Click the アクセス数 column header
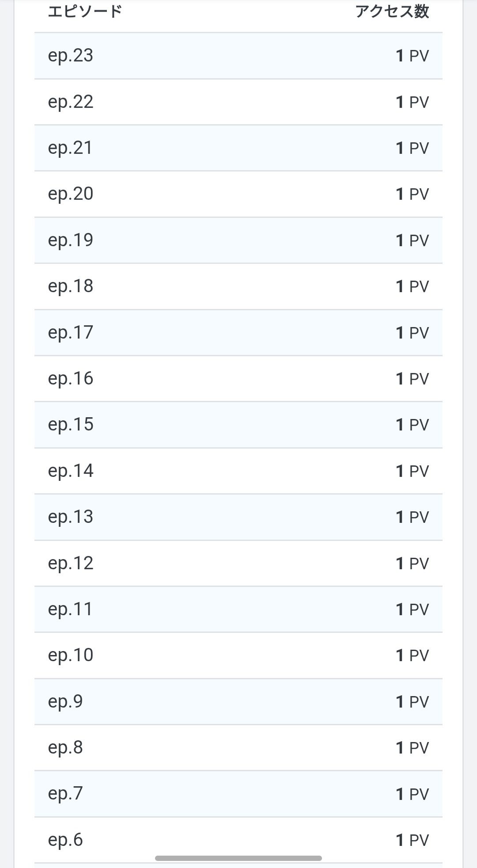477x868 pixels. pos(392,11)
